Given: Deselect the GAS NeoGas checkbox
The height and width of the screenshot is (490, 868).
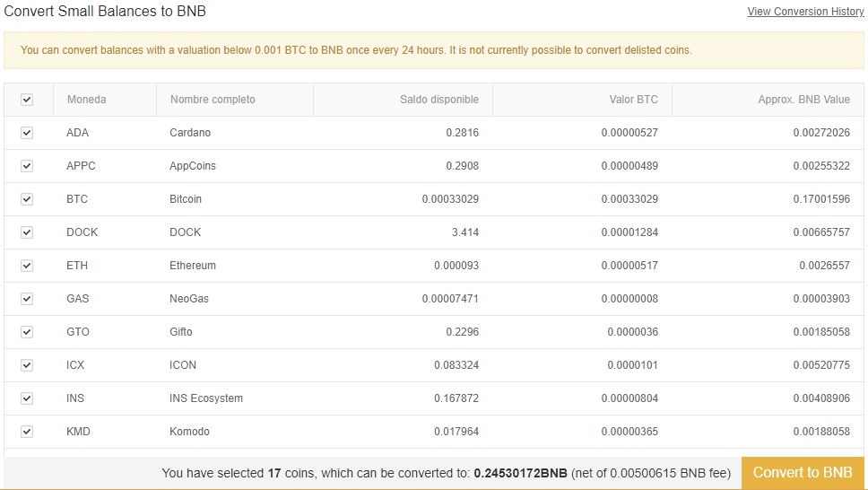Looking at the screenshot, I should click(x=27, y=300).
